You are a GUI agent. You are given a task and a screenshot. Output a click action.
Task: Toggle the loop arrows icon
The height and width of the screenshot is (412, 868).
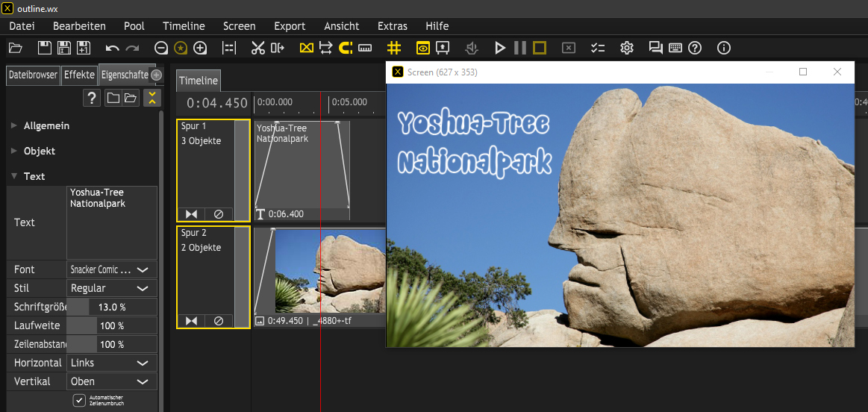click(x=326, y=49)
